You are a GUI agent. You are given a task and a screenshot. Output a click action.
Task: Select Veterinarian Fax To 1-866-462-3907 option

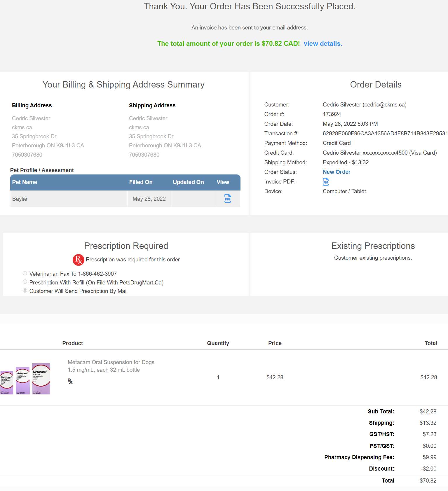pyautogui.click(x=25, y=274)
